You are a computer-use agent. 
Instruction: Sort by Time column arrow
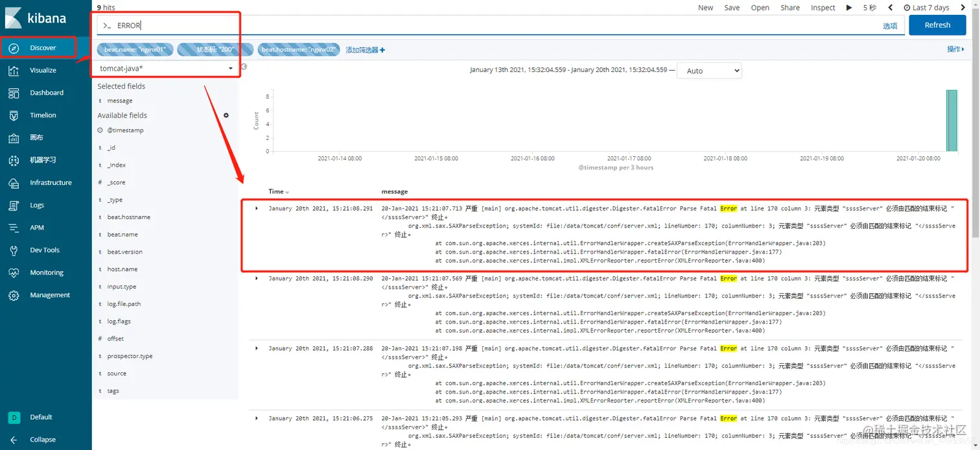click(287, 192)
